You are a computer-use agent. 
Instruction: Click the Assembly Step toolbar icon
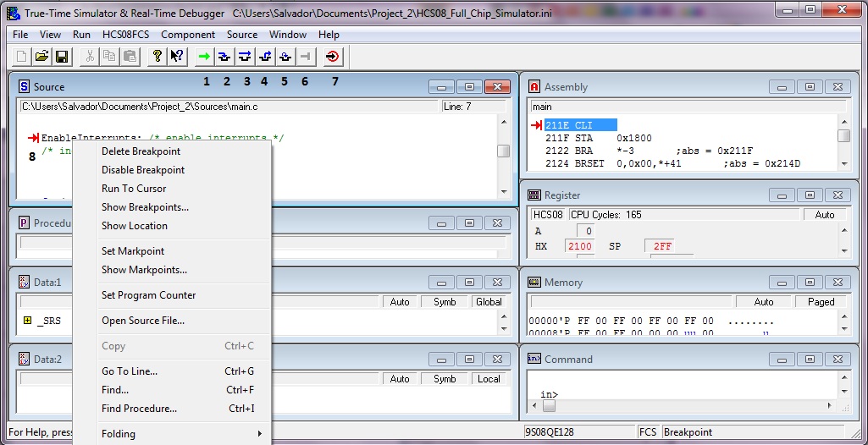(285, 57)
